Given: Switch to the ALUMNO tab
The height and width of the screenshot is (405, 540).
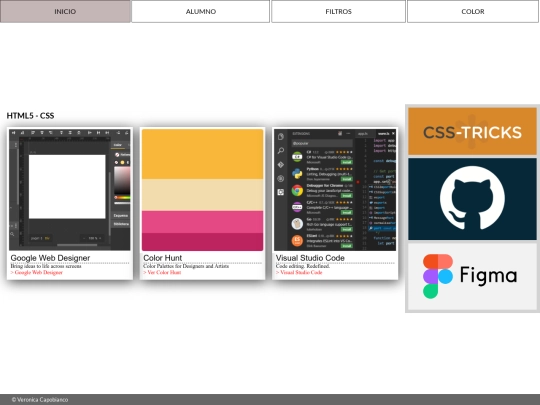Looking at the screenshot, I should tap(200, 11).
